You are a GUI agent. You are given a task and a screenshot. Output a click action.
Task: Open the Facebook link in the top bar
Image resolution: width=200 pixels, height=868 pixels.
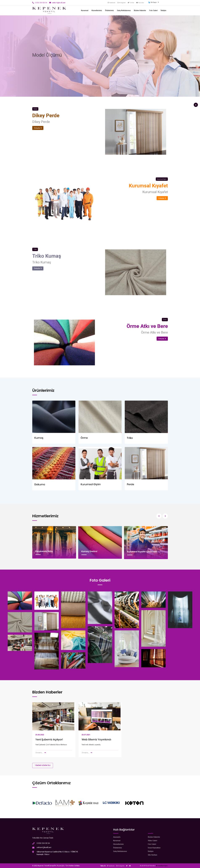[111, 2]
